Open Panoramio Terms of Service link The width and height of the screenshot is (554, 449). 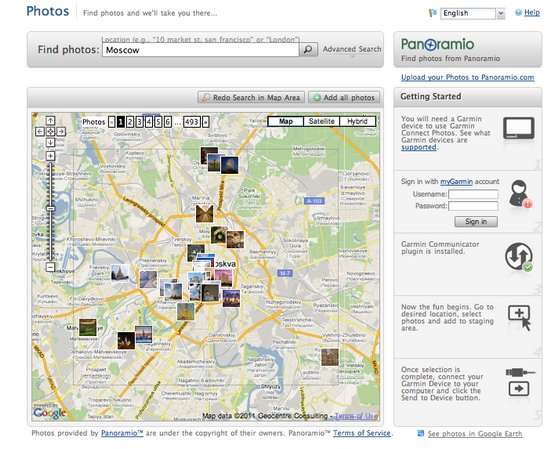362,433
